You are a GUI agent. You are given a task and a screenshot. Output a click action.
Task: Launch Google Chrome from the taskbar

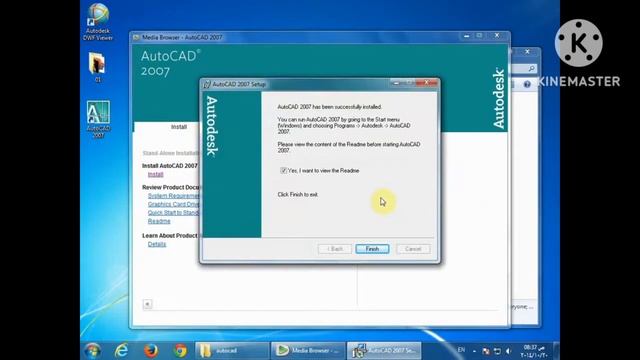180,351
